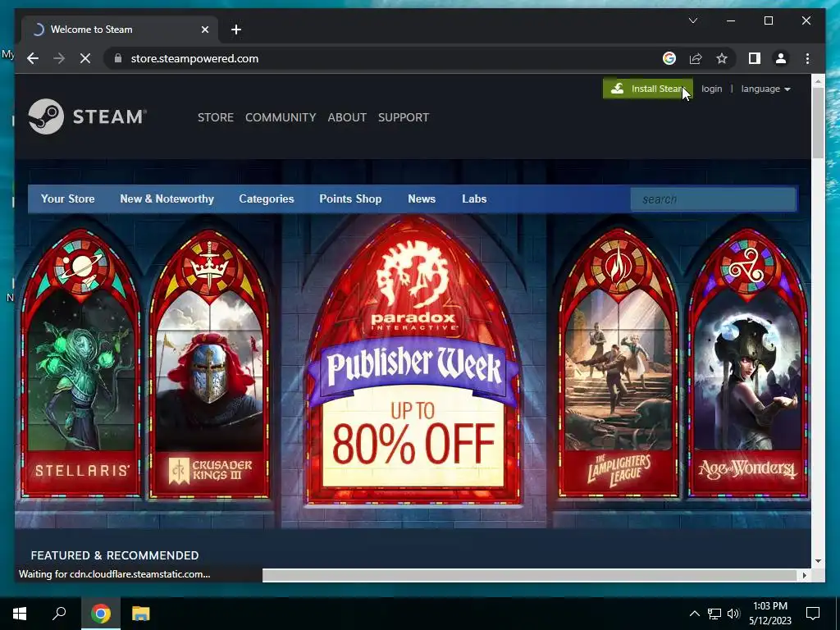Open Chrome three-dot menu

[807, 58]
